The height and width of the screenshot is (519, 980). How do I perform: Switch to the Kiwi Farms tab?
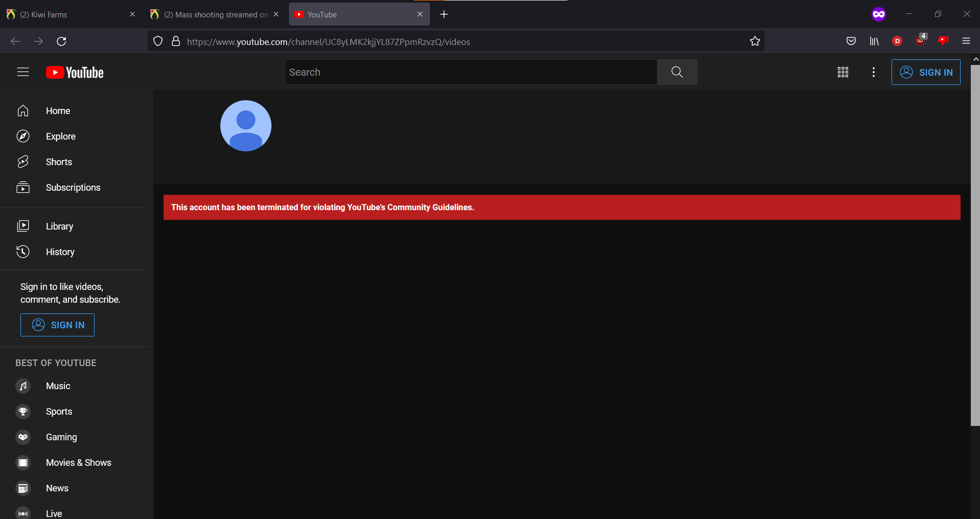(72, 14)
